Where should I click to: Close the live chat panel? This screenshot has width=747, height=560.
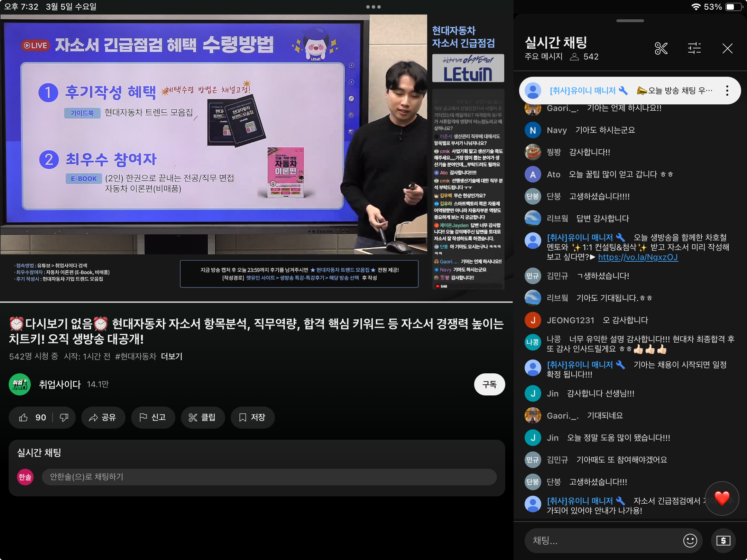click(x=727, y=48)
